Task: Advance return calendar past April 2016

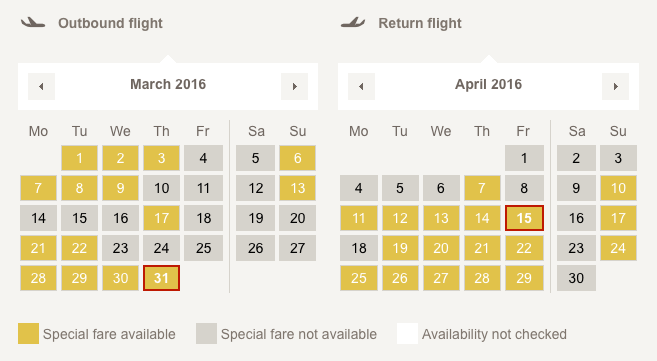Action: (x=616, y=87)
